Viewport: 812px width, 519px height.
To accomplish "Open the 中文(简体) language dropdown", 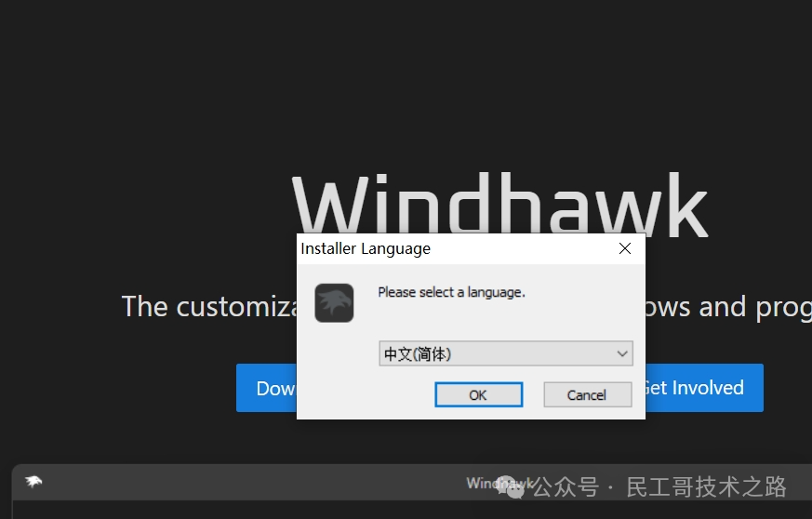I will (505, 353).
